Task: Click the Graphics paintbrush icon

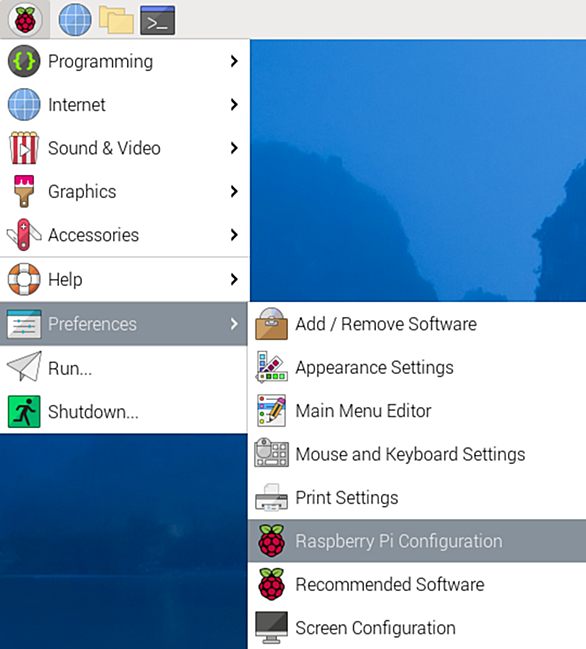Action: 24,191
